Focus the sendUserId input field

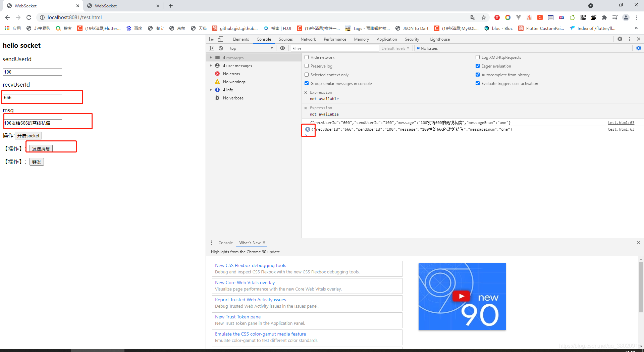click(32, 72)
